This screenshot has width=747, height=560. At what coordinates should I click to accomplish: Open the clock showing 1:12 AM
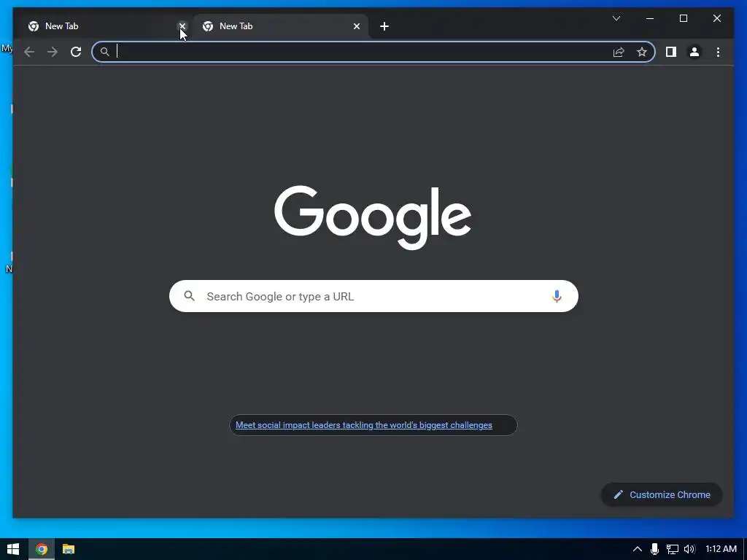721,549
